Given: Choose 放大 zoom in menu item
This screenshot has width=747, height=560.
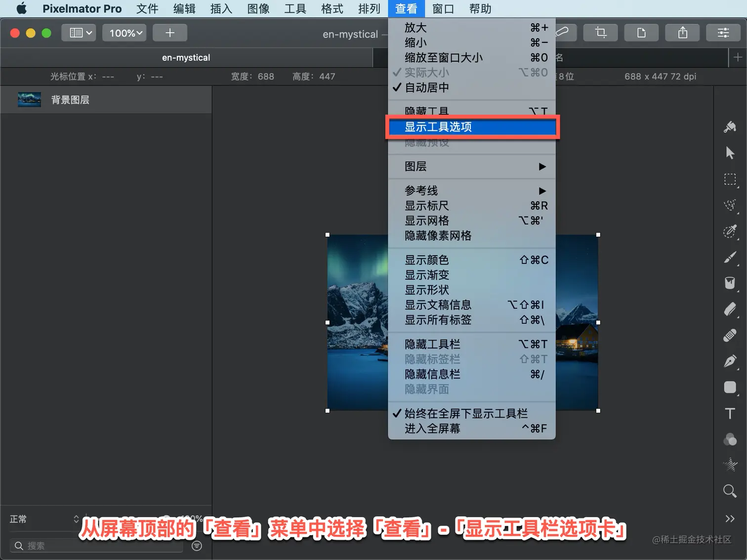Looking at the screenshot, I should [x=471, y=28].
